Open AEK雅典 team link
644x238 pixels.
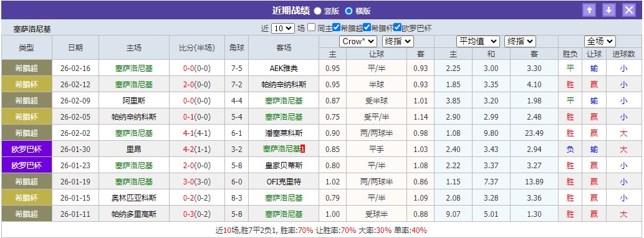coord(284,69)
